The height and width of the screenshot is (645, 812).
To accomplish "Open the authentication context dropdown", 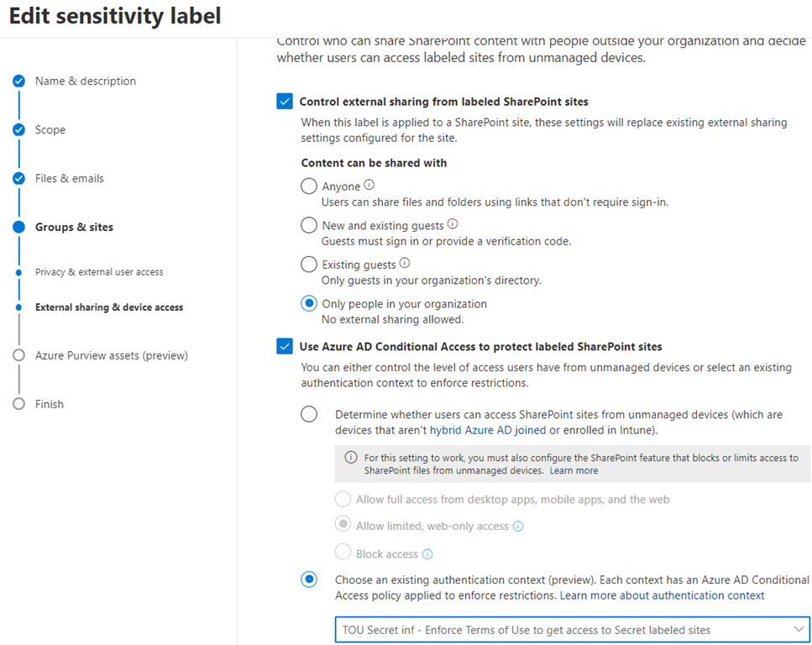I will (x=571, y=630).
